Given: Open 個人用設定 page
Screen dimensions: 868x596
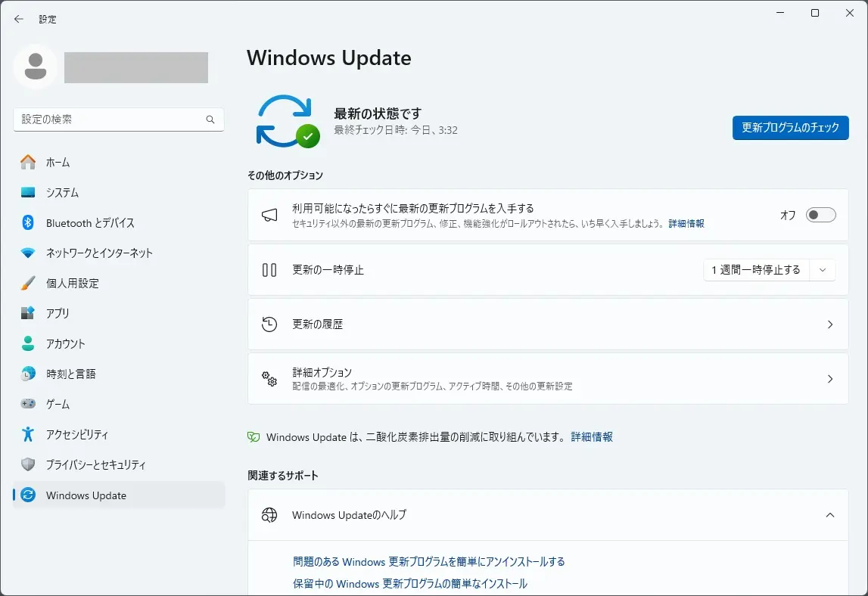Looking at the screenshot, I should tap(119, 283).
